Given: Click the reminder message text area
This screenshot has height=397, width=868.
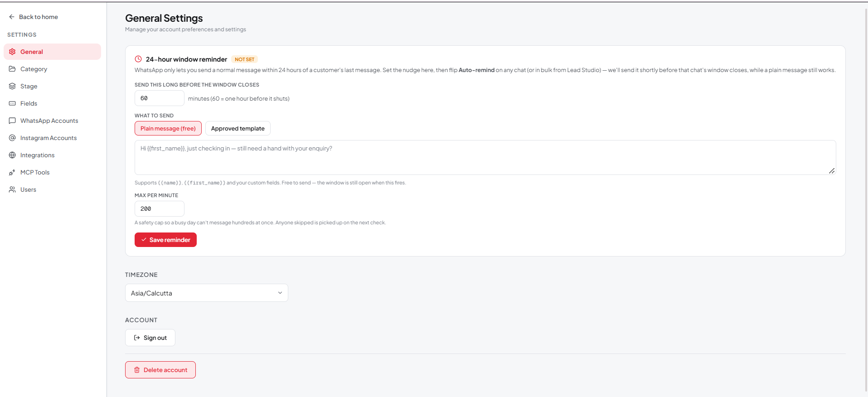Looking at the screenshot, I should [x=485, y=157].
